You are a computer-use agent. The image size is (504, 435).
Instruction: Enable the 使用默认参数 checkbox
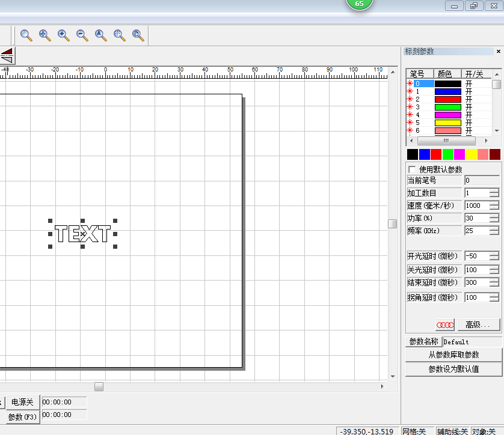coord(412,169)
